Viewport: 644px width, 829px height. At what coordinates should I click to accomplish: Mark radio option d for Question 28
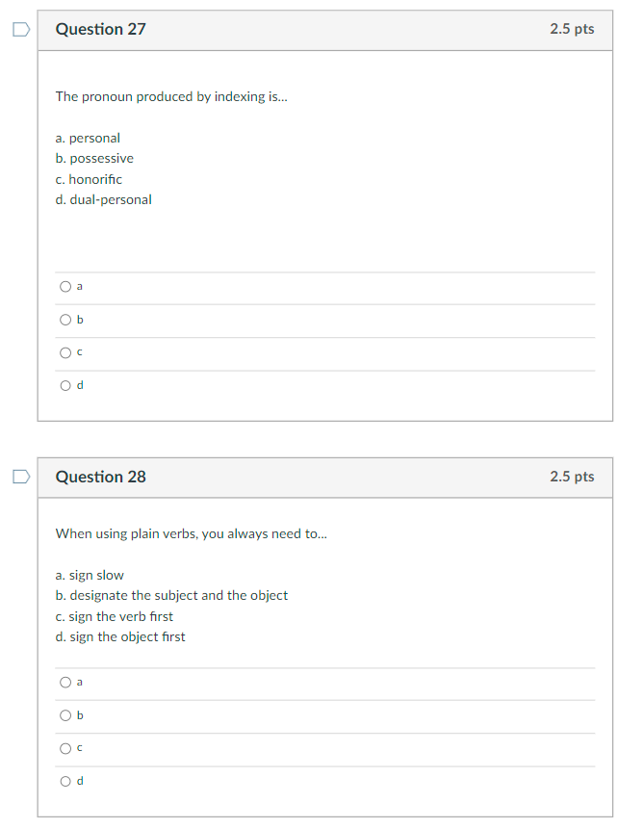(65, 781)
